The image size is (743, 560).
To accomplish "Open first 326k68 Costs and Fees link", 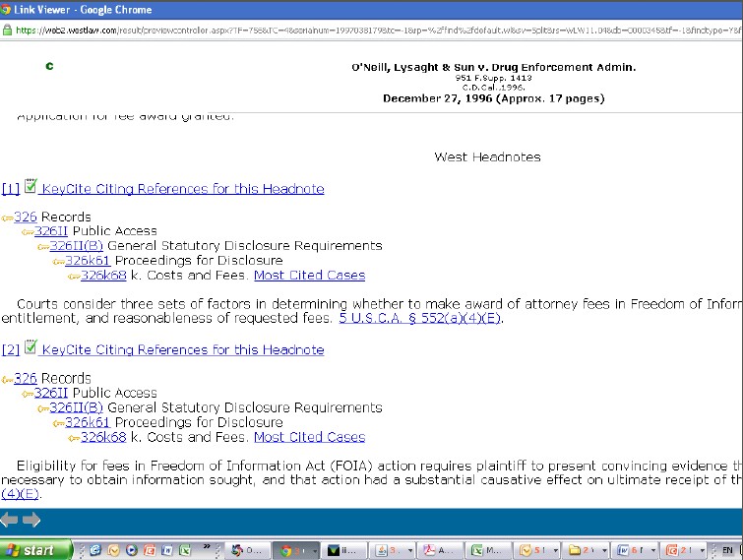I will tap(103, 276).
